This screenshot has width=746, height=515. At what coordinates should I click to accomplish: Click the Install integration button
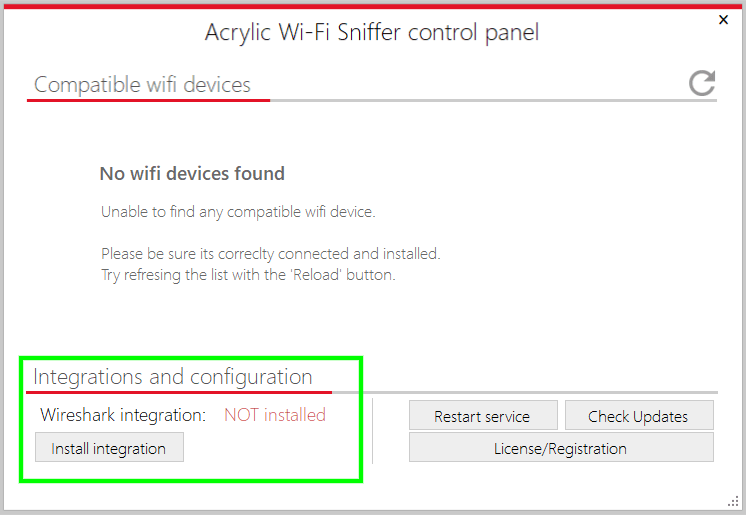click(109, 447)
